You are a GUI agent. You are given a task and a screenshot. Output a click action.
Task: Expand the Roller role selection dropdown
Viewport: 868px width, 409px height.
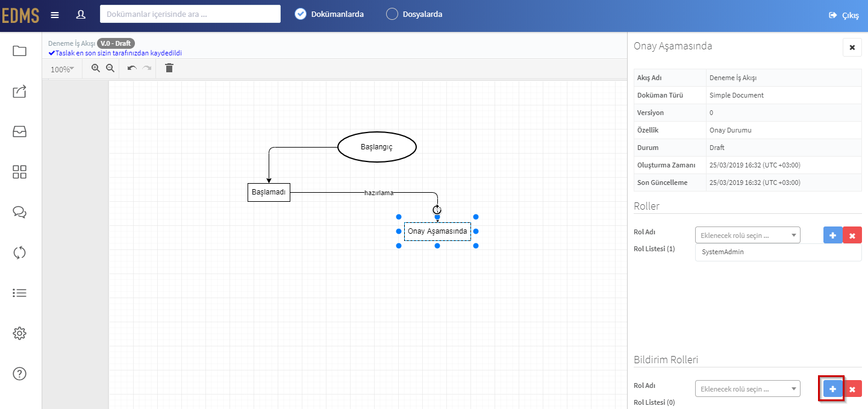748,235
